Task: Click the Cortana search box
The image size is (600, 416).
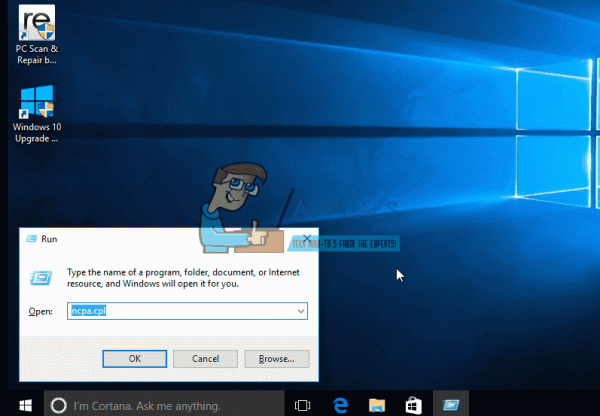Action: coord(164,405)
